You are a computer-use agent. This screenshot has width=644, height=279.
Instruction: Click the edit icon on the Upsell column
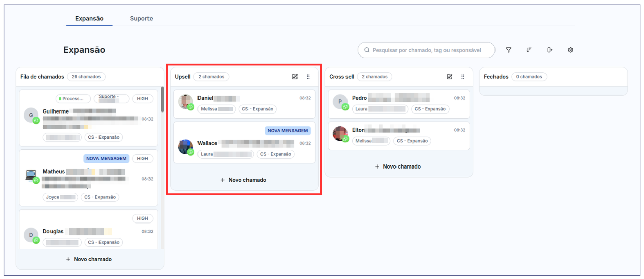294,77
